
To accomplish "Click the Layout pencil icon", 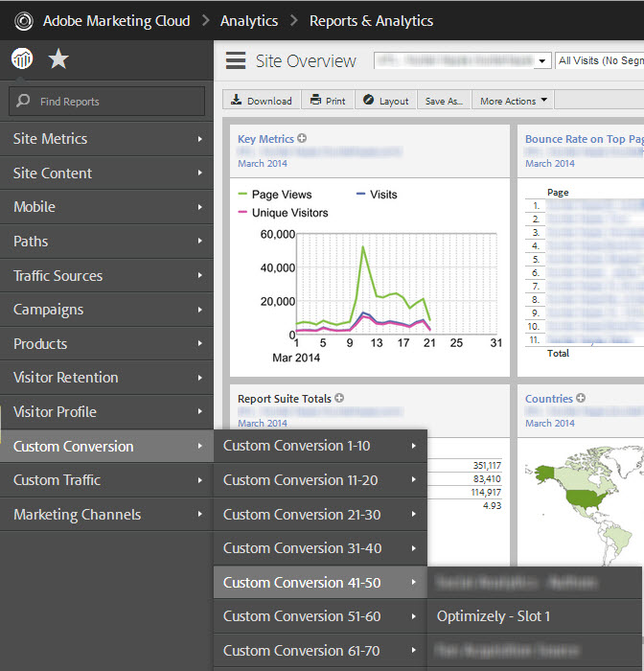I will (368, 100).
